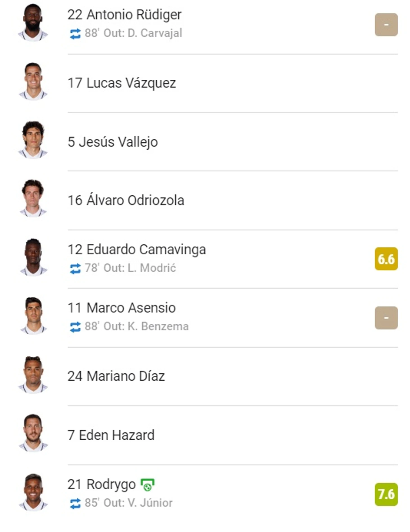Select the 7 Eden Hazard name link
410x532 pixels.
point(111,435)
